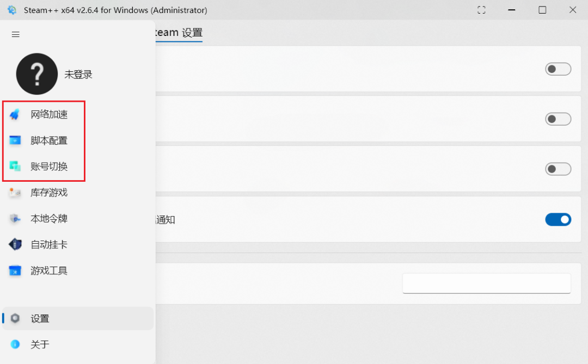Click the blue 关于 info icon

coord(15,344)
